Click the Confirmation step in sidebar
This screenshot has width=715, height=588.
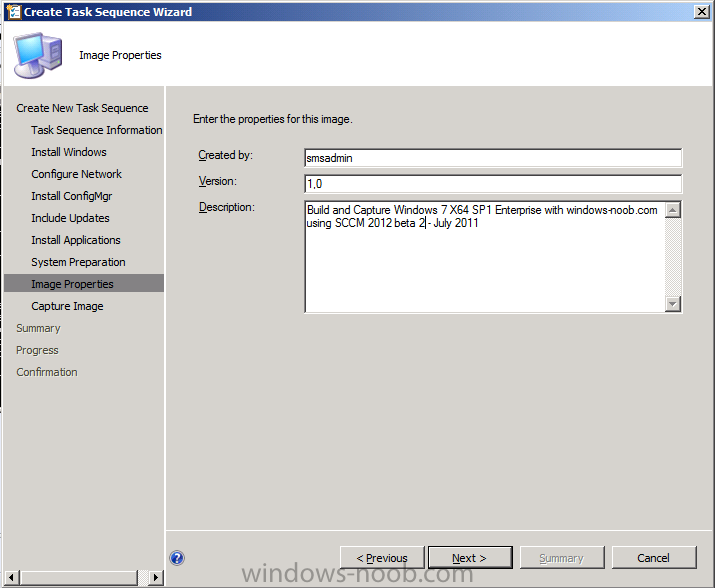click(x=47, y=372)
